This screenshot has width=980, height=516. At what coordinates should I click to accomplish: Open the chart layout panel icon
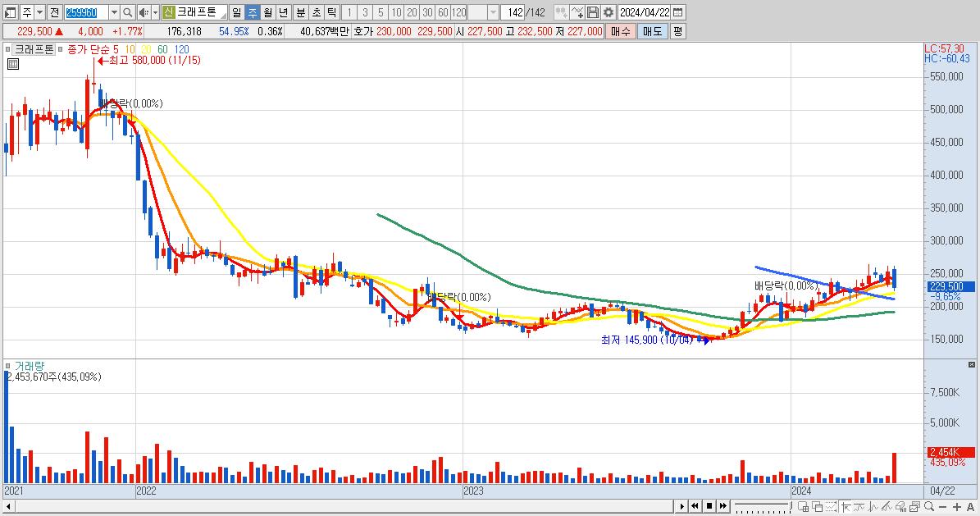pos(10,12)
